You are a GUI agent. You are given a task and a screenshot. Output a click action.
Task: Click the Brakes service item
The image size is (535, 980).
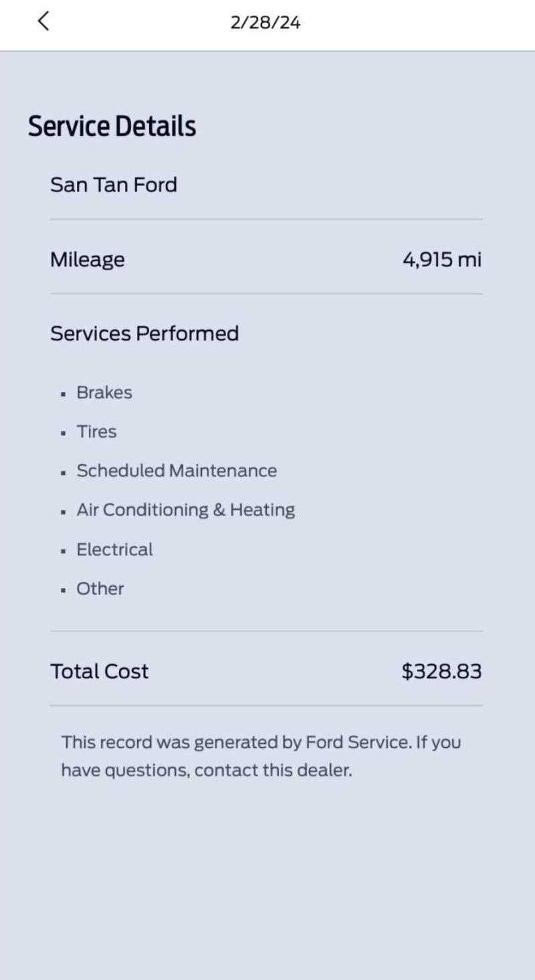point(104,393)
